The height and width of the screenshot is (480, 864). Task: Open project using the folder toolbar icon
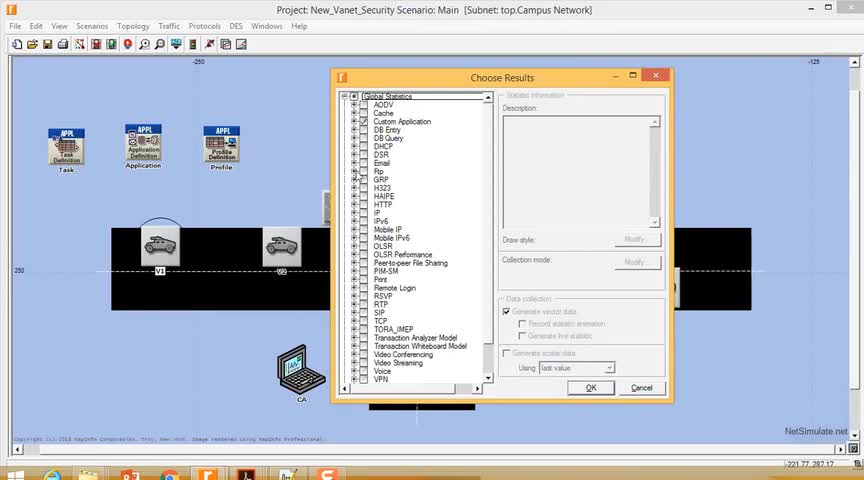pos(33,44)
